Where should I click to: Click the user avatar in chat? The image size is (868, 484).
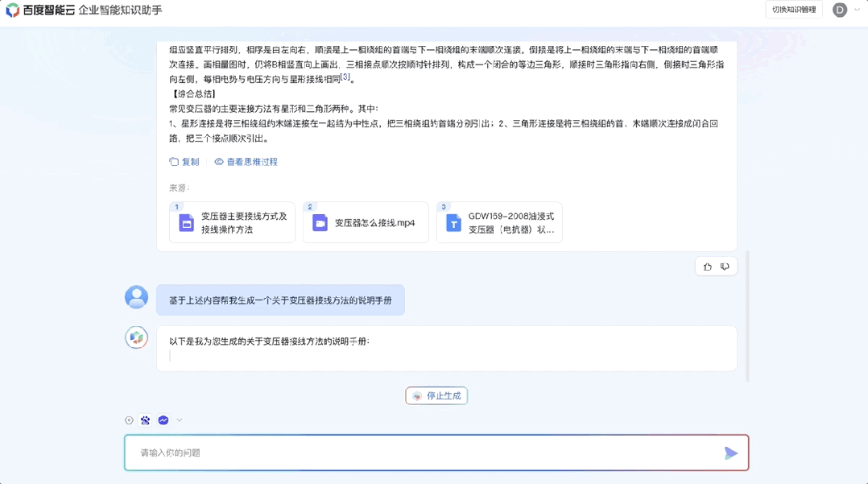pos(136,297)
